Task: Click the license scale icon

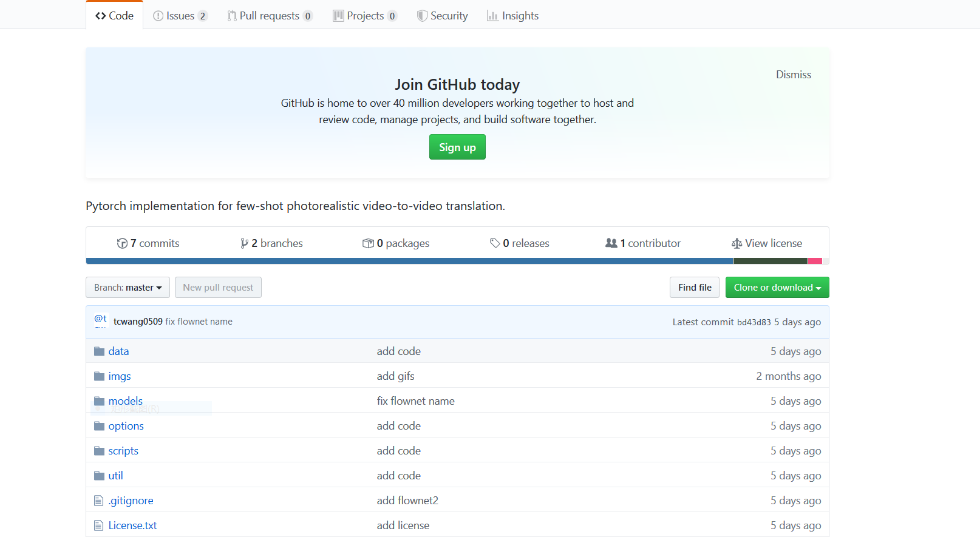Action: [x=737, y=243]
